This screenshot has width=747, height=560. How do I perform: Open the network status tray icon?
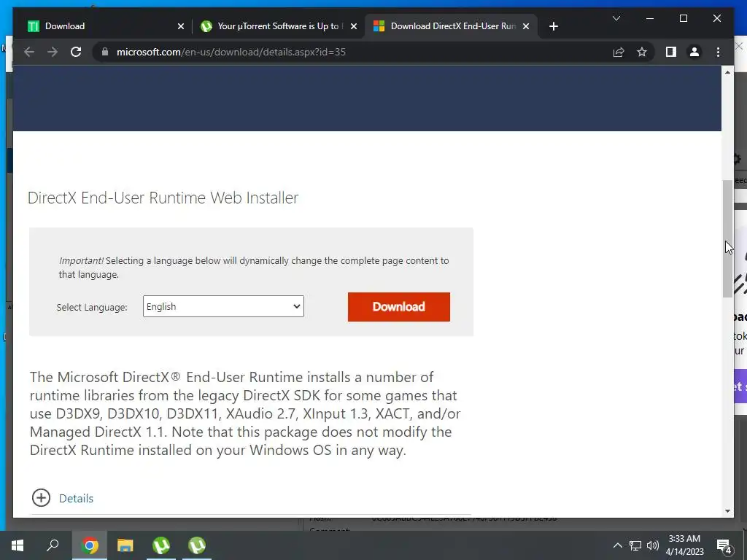635,545
